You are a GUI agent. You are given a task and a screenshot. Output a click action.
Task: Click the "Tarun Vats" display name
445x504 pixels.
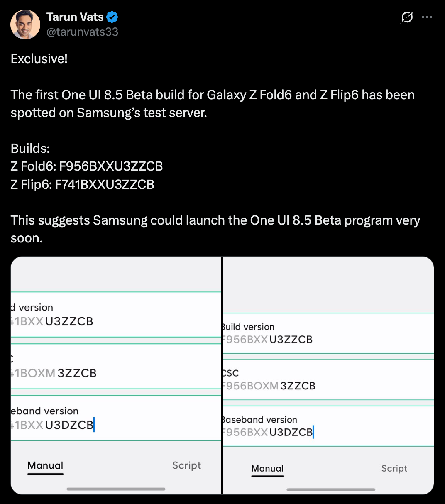click(x=76, y=17)
